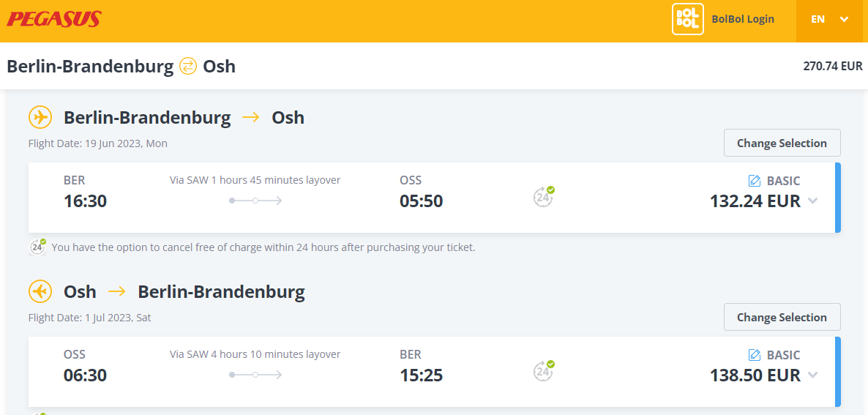Image resolution: width=868 pixels, height=415 pixels.
Task: Click the outbound Via SAW layover route line
Action: (x=255, y=201)
